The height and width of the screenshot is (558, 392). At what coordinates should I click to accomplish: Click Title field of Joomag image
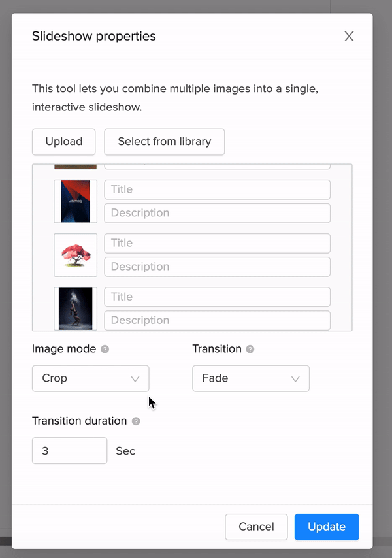[x=217, y=189]
